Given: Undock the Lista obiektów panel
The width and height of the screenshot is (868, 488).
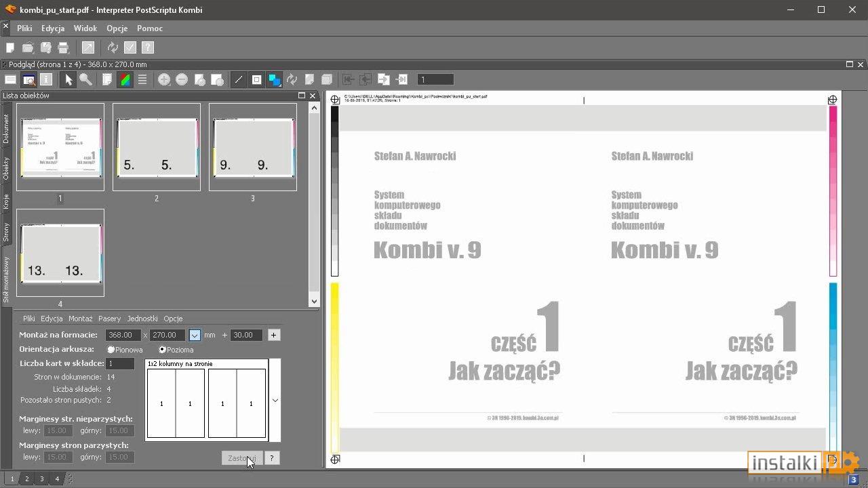Looking at the screenshot, I should click(x=302, y=96).
